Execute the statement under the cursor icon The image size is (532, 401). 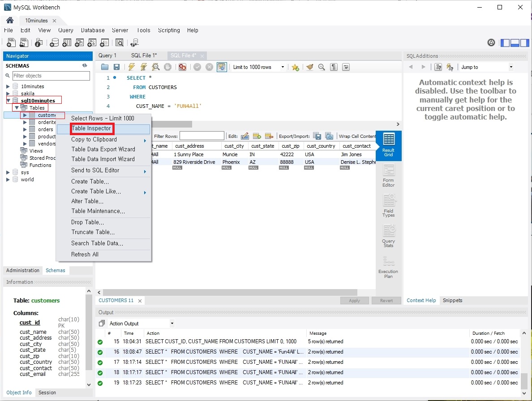(x=144, y=67)
